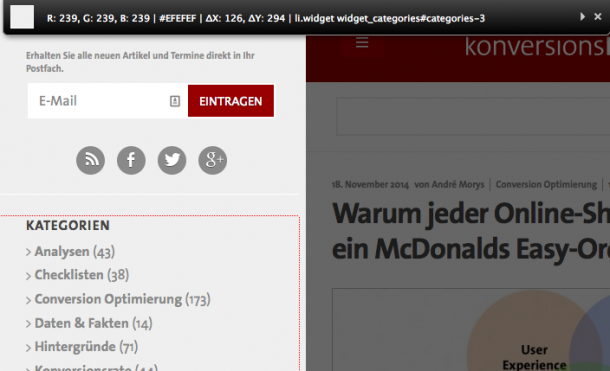Viewport: 610px width, 371px height.
Task: Click the EFEFEF color swatch preview
Action: [22, 17]
